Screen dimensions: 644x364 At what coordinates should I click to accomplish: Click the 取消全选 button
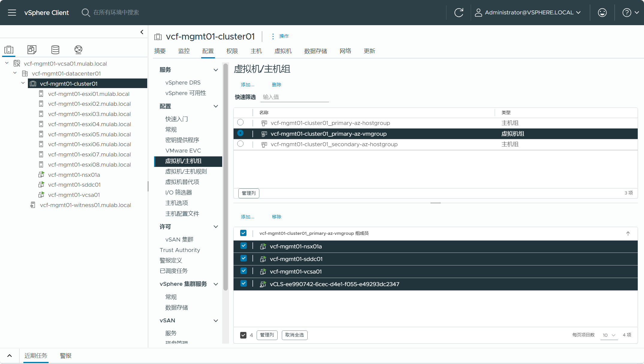pos(294,335)
